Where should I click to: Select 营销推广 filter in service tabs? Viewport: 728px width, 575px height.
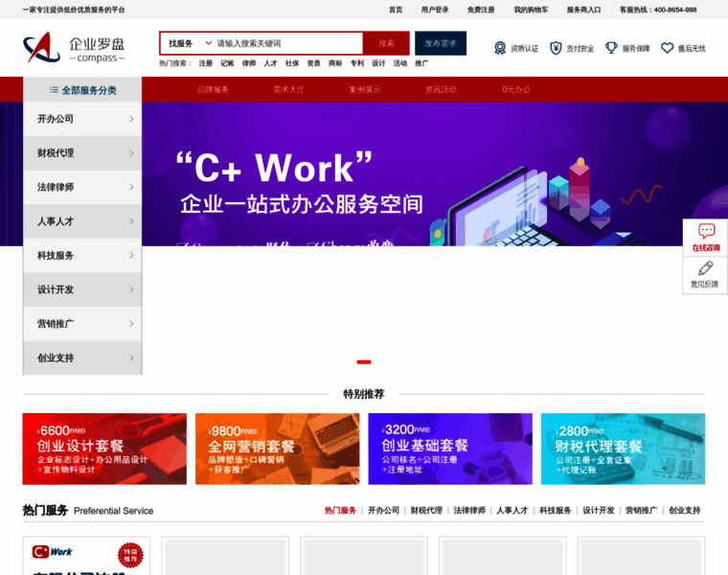[641, 511]
